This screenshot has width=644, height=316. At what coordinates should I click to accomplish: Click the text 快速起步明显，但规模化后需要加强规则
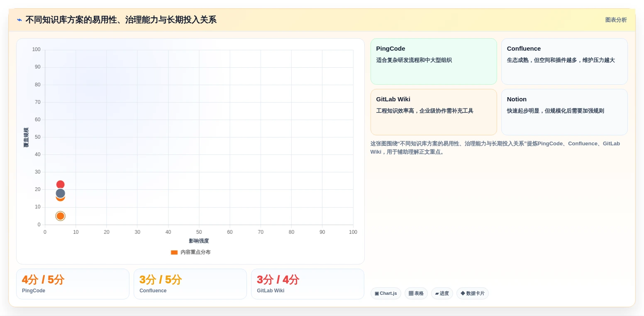pos(556,111)
